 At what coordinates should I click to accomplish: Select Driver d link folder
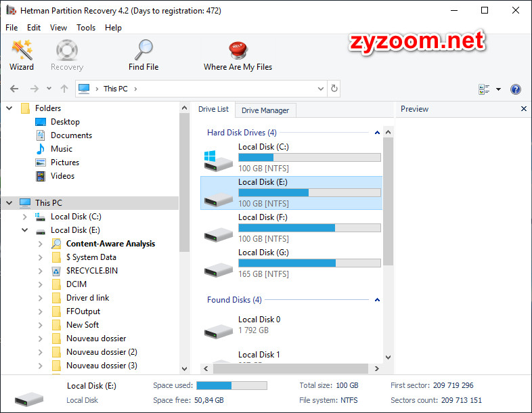(x=87, y=298)
